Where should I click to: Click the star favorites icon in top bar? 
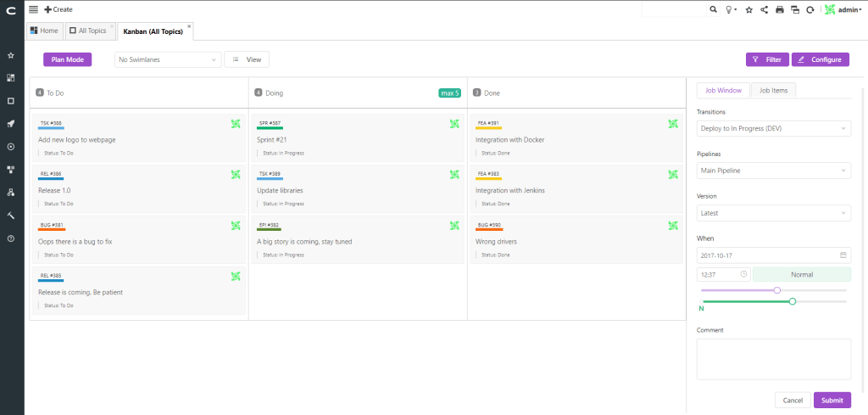point(749,9)
